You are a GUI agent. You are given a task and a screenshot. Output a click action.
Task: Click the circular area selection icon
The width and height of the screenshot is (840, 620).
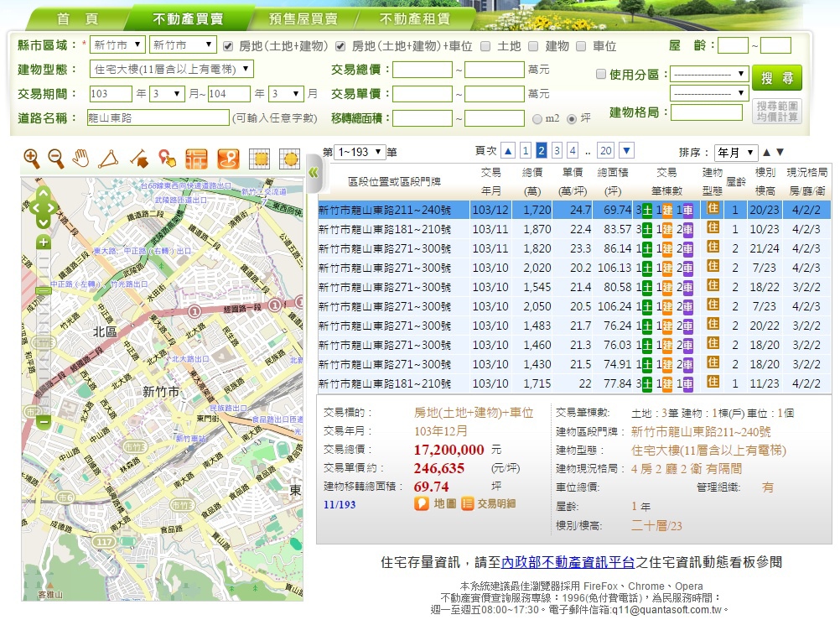click(x=289, y=158)
